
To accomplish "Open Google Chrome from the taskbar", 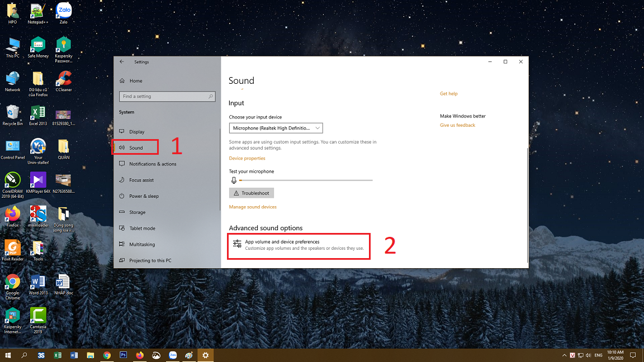I will point(107,355).
